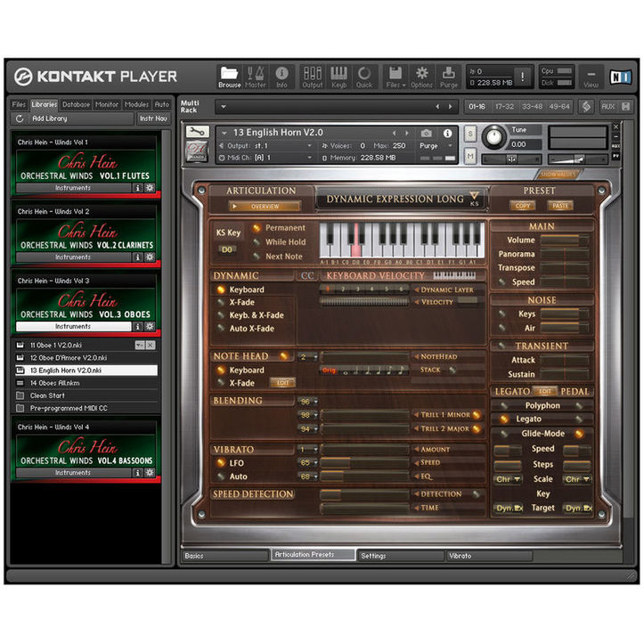Select Dynamic X-Fade option
This screenshot has width=644, height=644.
click(221, 303)
